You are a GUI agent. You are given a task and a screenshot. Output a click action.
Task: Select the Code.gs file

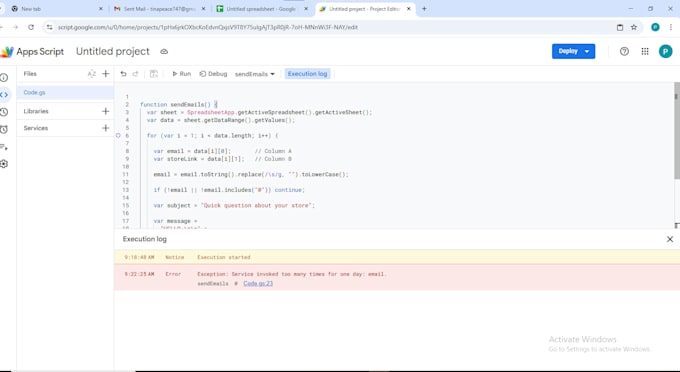pos(65,92)
